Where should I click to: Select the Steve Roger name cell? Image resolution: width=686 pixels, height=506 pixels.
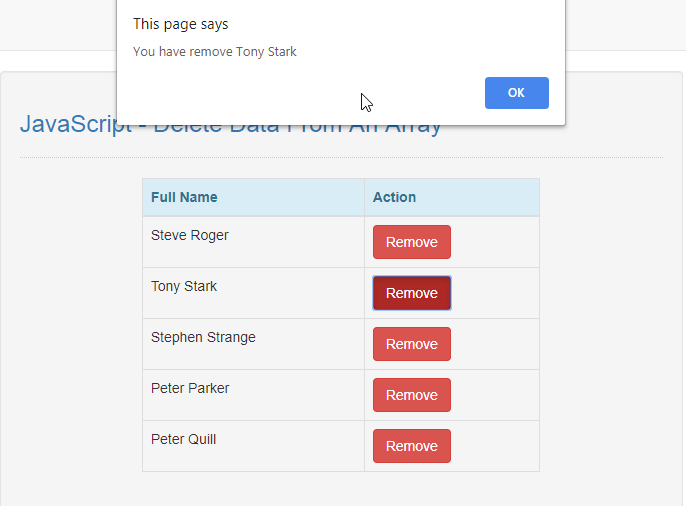190,236
